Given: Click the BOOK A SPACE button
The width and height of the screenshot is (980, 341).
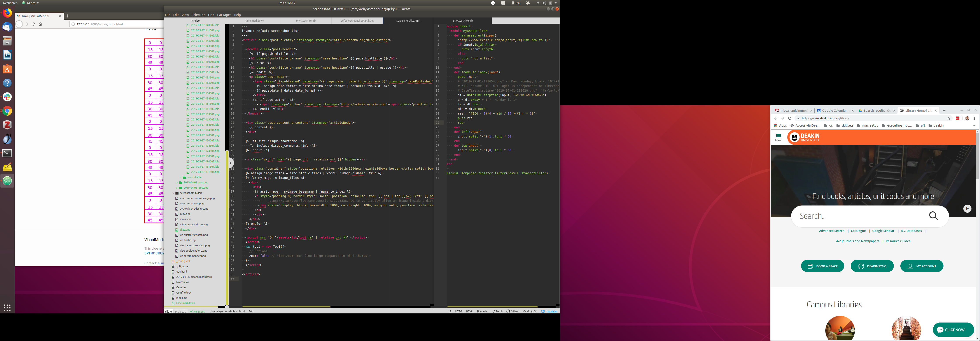Looking at the screenshot, I should [x=822, y=266].
